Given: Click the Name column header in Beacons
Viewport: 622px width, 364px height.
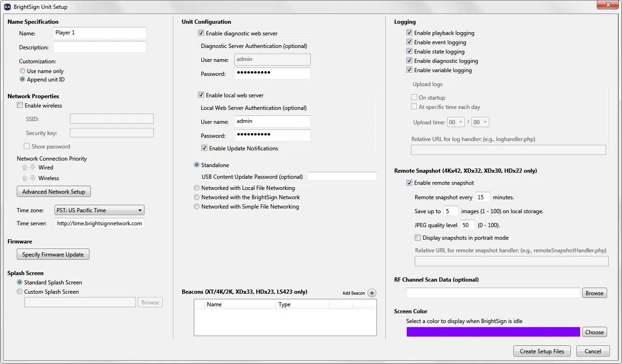Looking at the screenshot, I should (240, 304).
